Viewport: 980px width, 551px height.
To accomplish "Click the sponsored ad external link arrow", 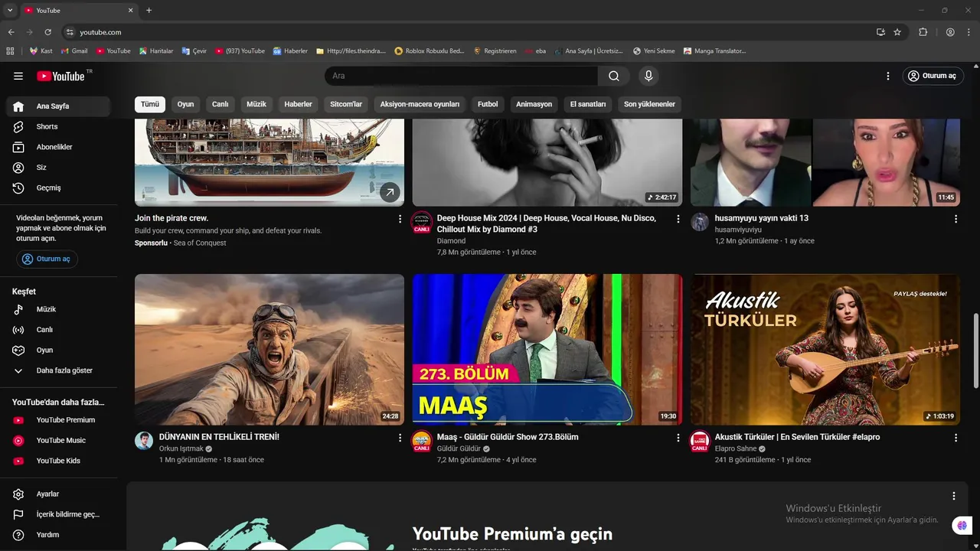I will (390, 192).
